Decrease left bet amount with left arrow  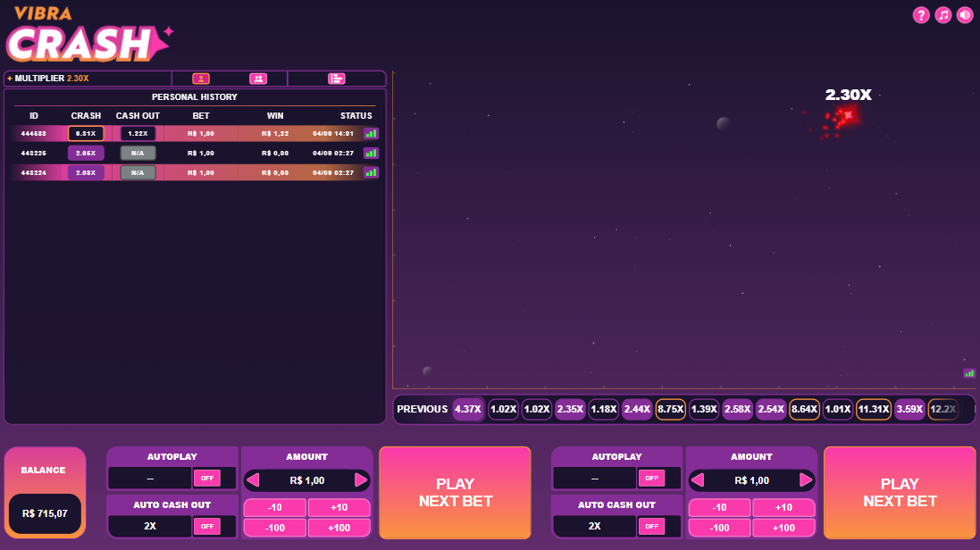pyautogui.click(x=253, y=480)
